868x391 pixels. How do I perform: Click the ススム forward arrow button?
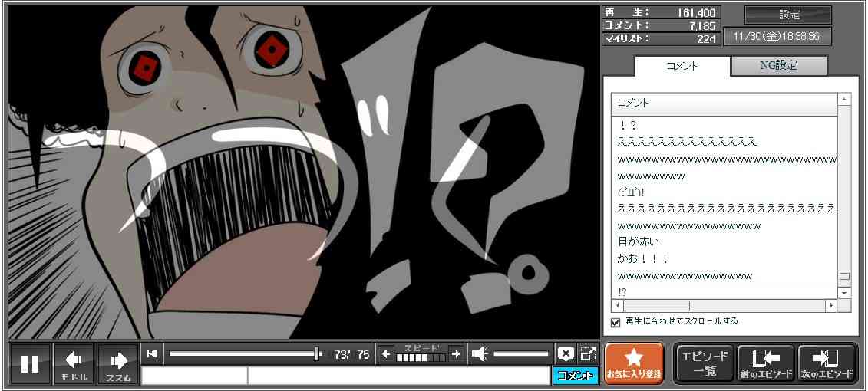[x=118, y=363]
